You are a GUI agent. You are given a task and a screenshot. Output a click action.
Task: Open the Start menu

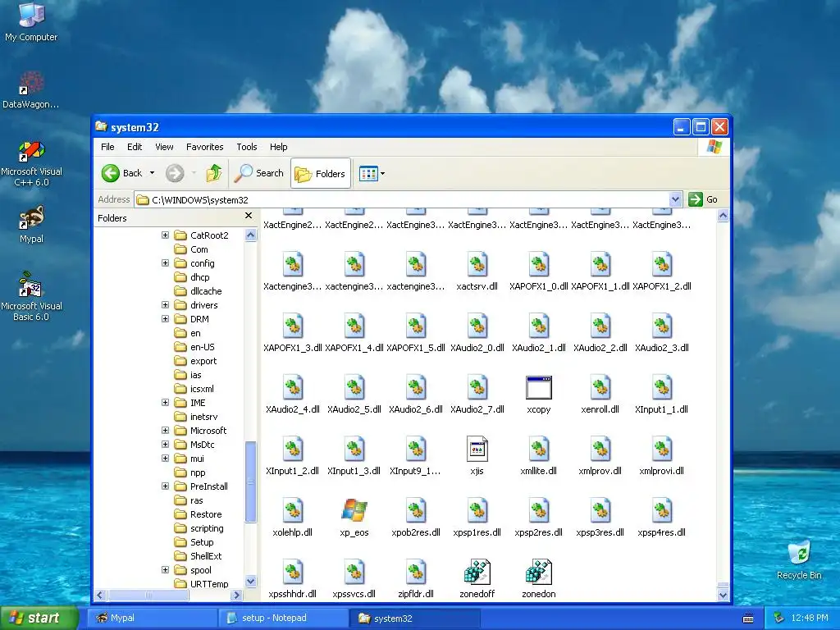[x=39, y=618]
